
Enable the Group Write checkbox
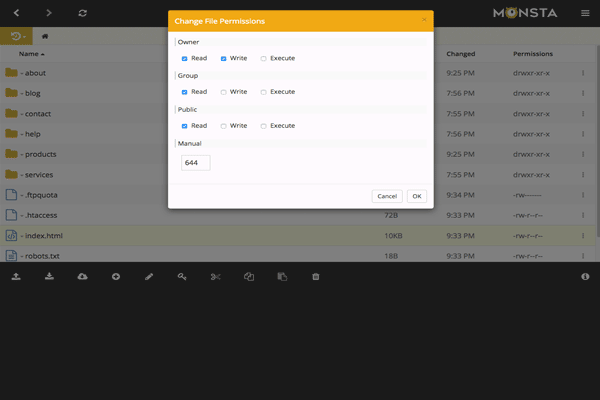[224, 92]
